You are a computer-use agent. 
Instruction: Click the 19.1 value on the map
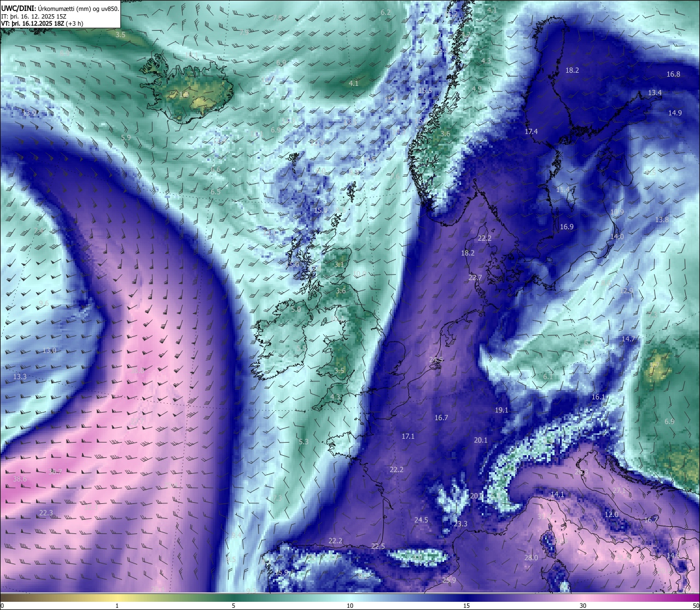coord(501,410)
